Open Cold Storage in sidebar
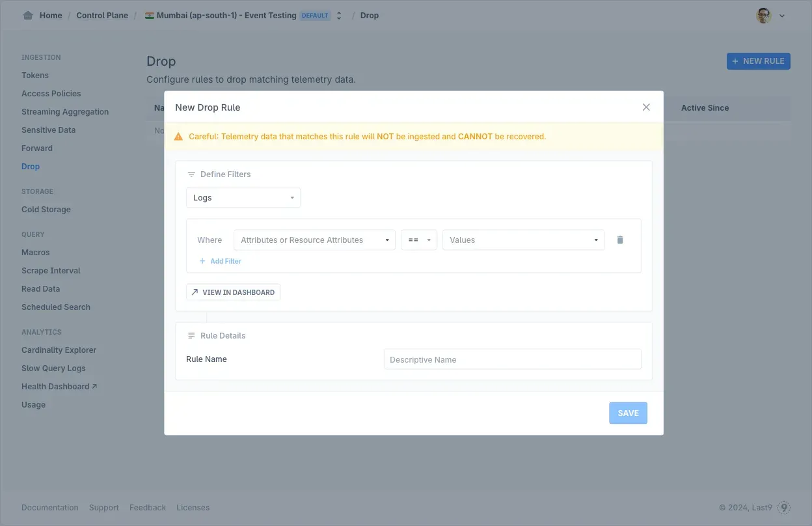The height and width of the screenshot is (526, 812). tap(46, 210)
